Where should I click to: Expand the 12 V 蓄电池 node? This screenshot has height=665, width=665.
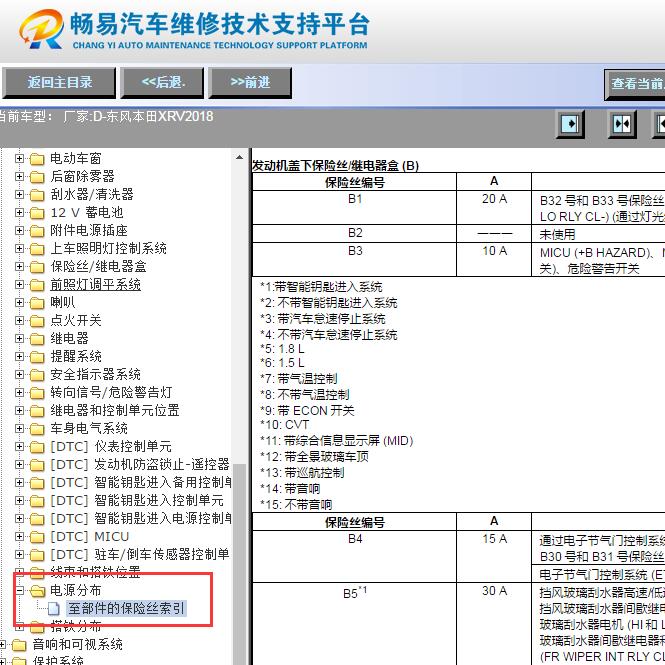(20, 213)
